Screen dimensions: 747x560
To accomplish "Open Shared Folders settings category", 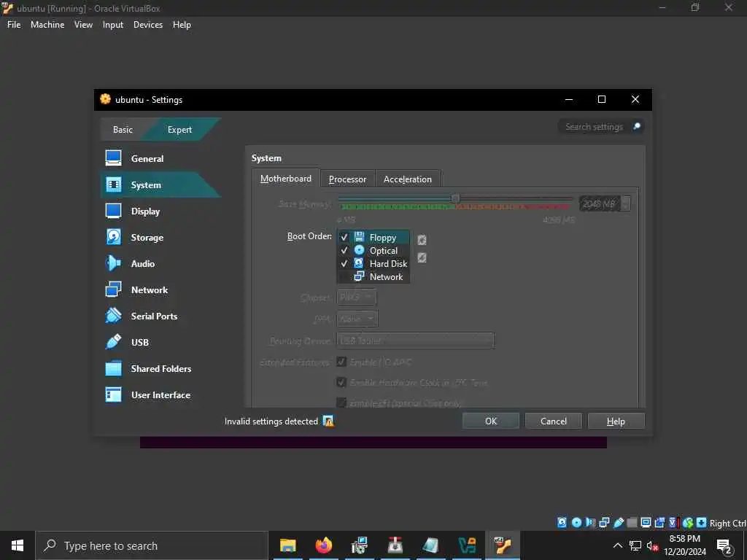I will click(x=160, y=368).
